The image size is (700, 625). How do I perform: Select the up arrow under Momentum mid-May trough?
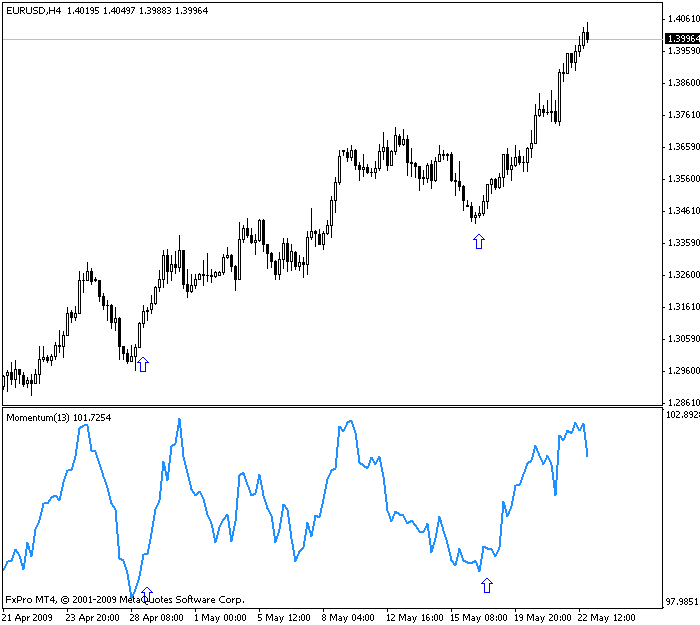[487, 585]
